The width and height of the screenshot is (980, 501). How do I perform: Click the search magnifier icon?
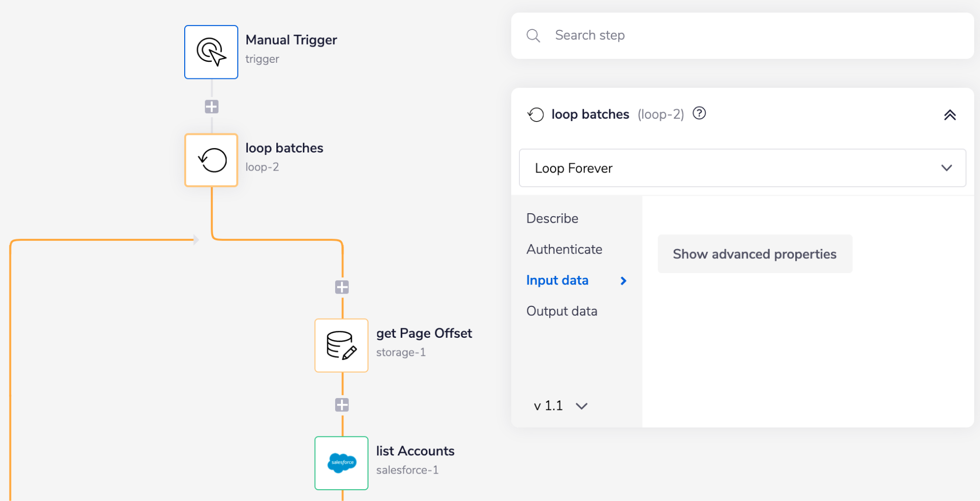pyautogui.click(x=534, y=35)
